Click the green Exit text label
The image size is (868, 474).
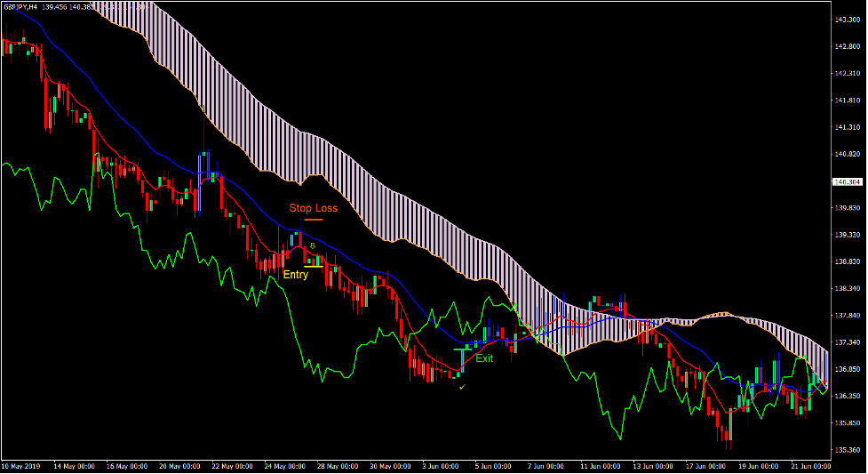click(x=484, y=358)
